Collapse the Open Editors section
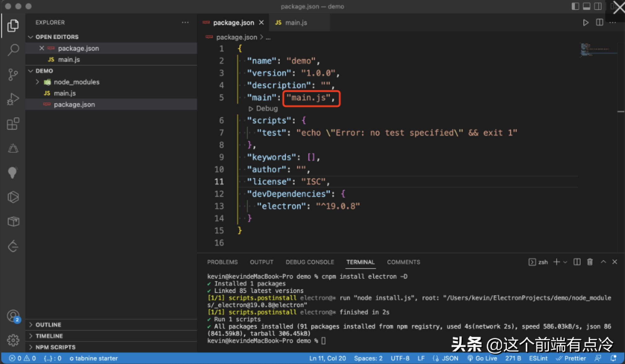This screenshot has height=364, width=625. [x=30, y=37]
